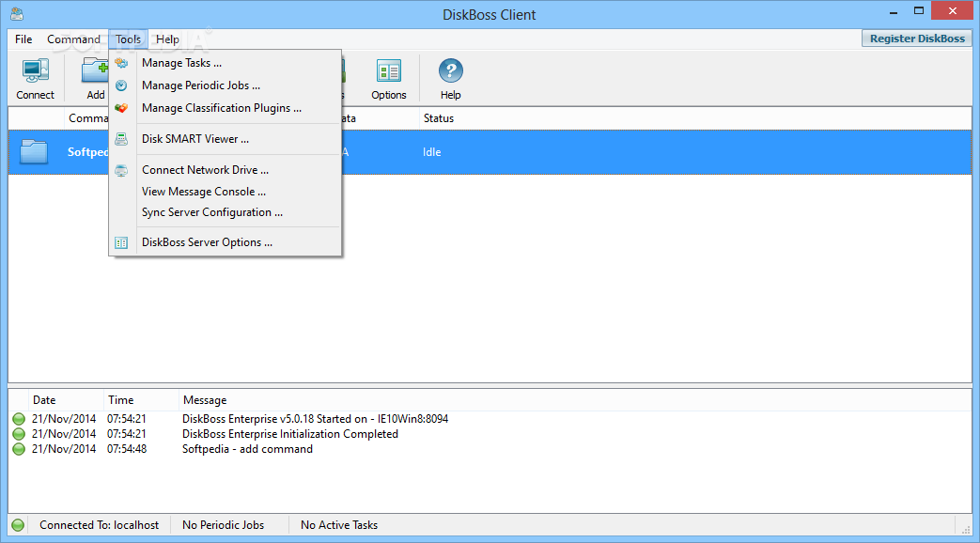Open the Help menu
This screenshot has height=543, width=980.
coord(167,39)
